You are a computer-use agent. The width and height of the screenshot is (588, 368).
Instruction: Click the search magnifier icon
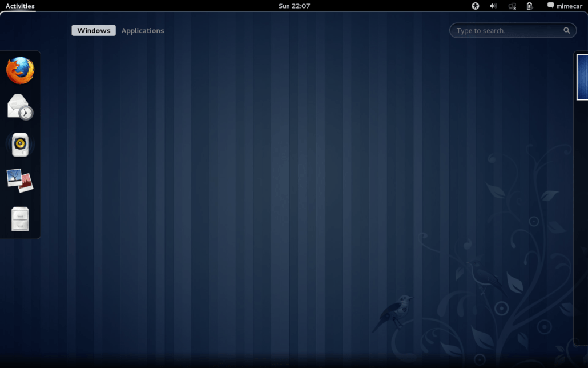point(567,30)
